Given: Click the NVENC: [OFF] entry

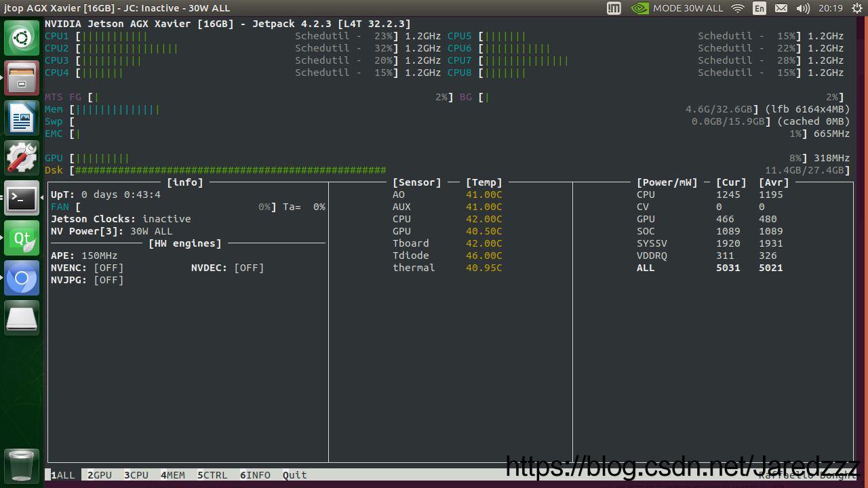Looking at the screenshot, I should (x=87, y=268).
